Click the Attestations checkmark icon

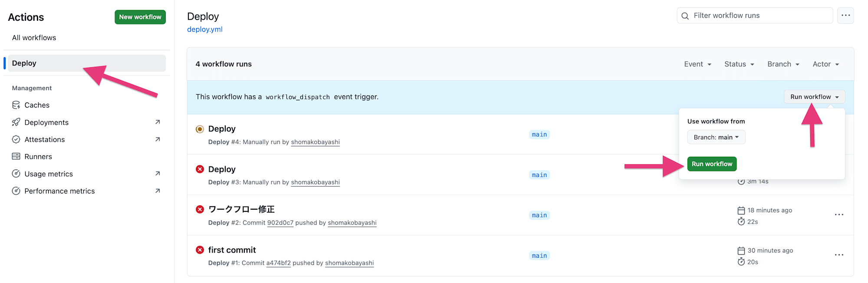(x=16, y=139)
